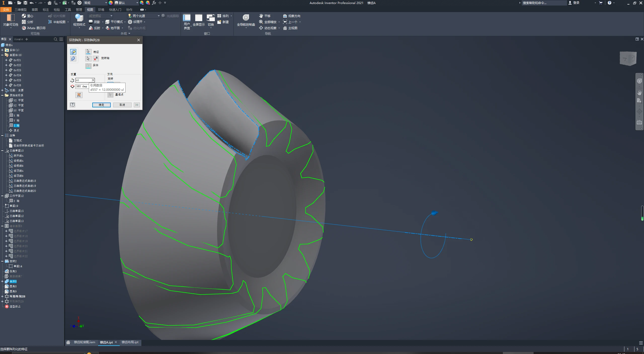
Task: Click the ViewCube in the viewport corner
Action: (x=628, y=59)
